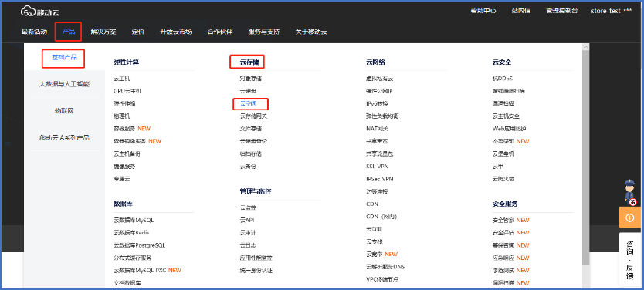Open 开放云市场 in the navigation bar

click(176, 32)
